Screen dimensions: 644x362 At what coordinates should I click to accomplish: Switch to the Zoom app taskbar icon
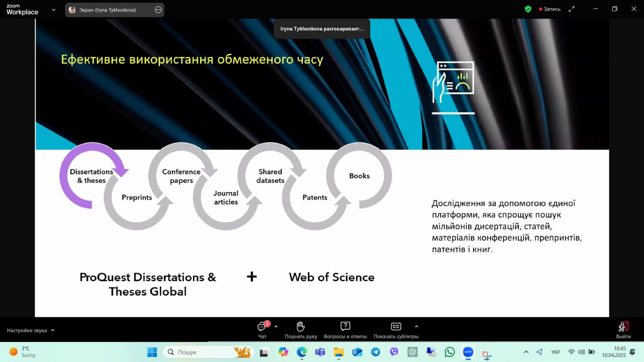pyautogui.click(x=468, y=352)
